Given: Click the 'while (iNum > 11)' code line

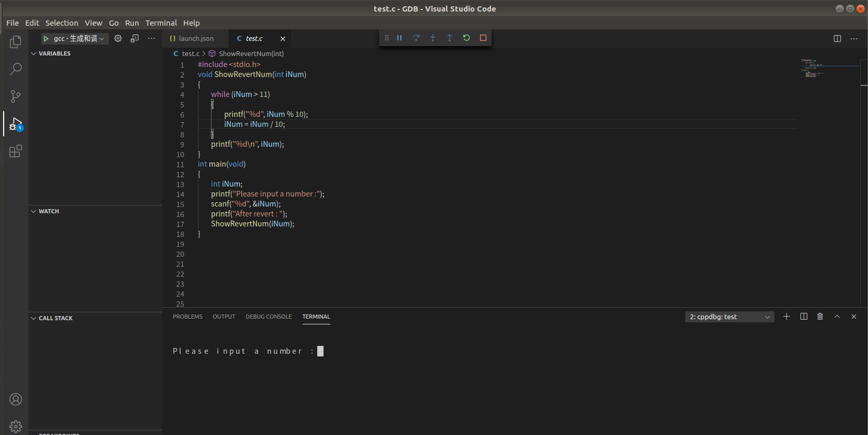Looking at the screenshot, I should tap(240, 94).
